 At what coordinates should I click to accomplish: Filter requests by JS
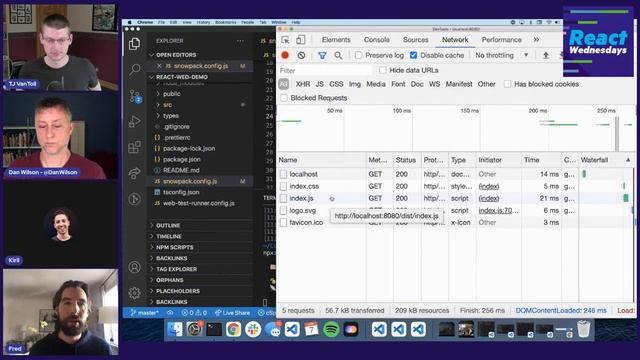coord(320,84)
